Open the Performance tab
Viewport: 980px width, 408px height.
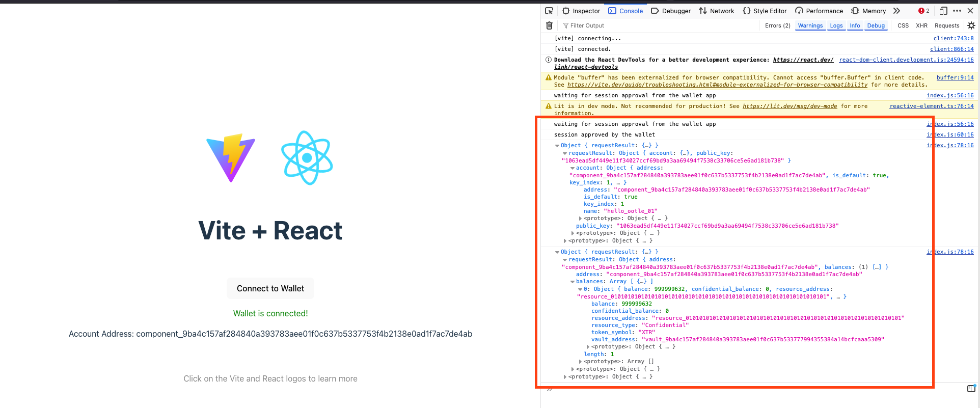819,11
